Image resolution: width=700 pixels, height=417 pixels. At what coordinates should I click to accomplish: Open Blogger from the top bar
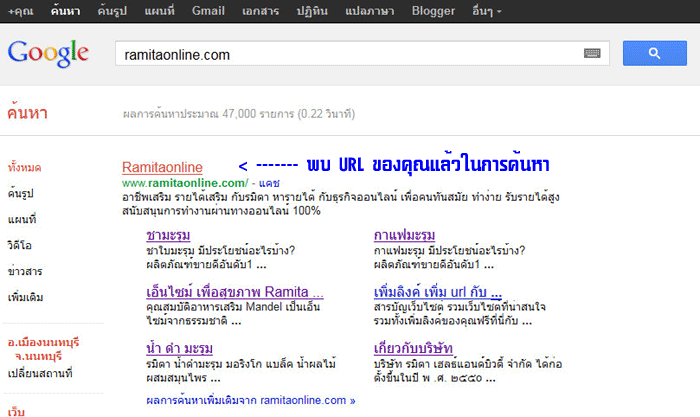click(433, 11)
